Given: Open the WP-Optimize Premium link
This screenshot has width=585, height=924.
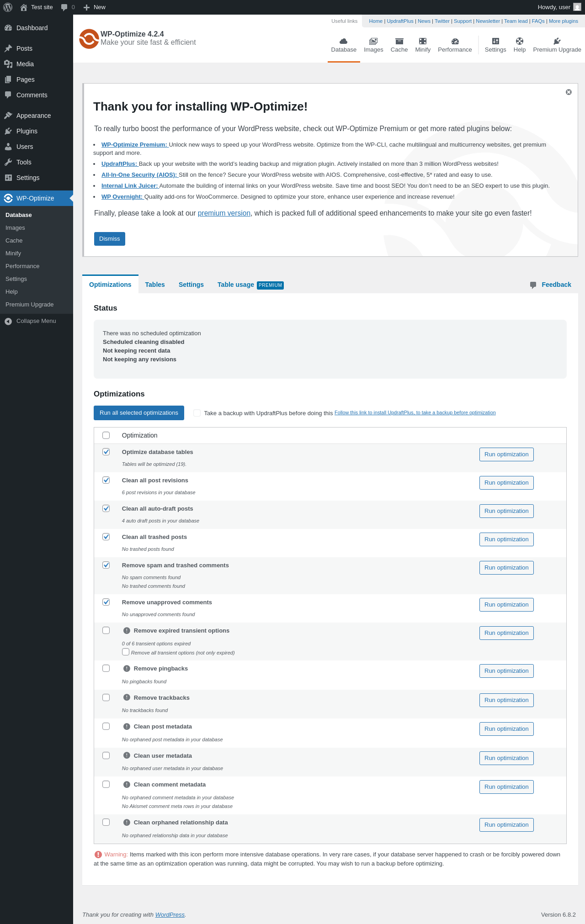Looking at the screenshot, I should point(135,145).
